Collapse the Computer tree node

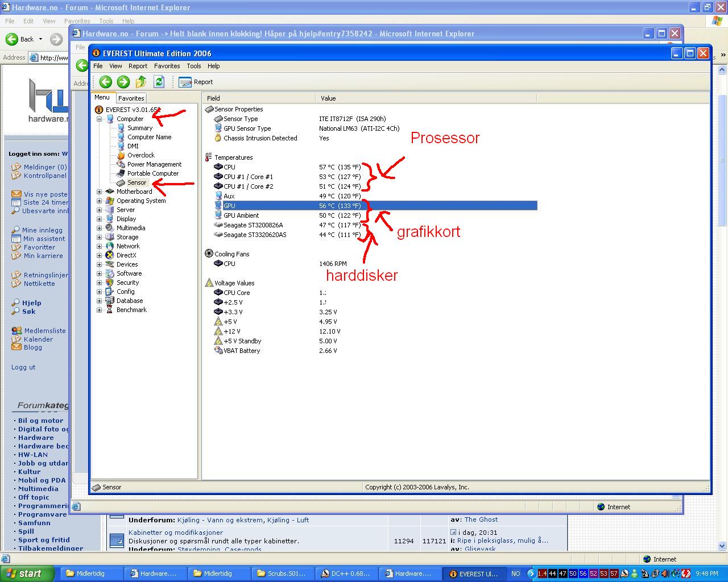tap(99, 119)
